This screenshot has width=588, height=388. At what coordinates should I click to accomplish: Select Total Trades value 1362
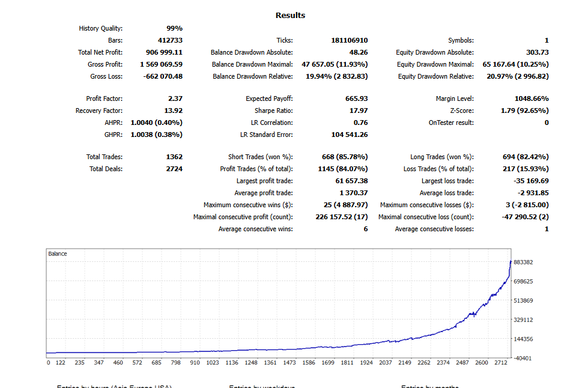pyautogui.click(x=174, y=157)
